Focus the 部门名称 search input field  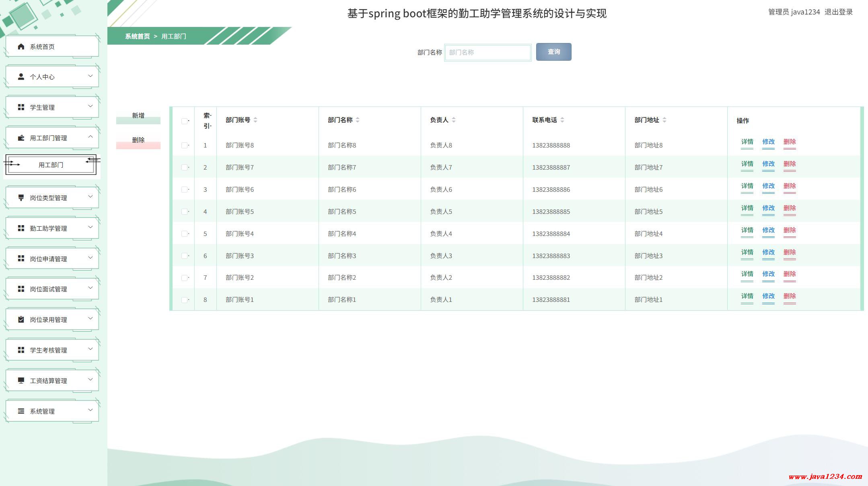(x=487, y=52)
